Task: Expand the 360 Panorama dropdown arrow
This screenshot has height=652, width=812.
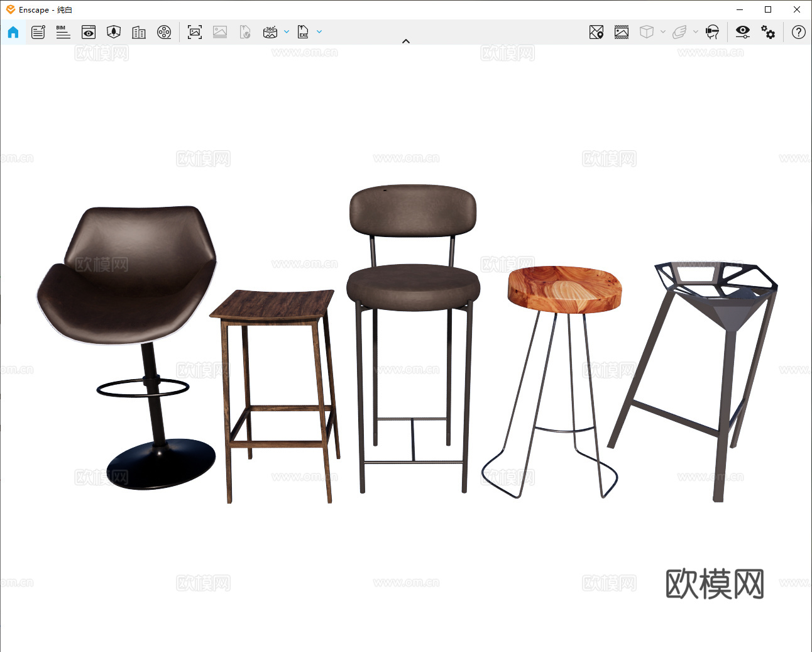Action: 287,31
